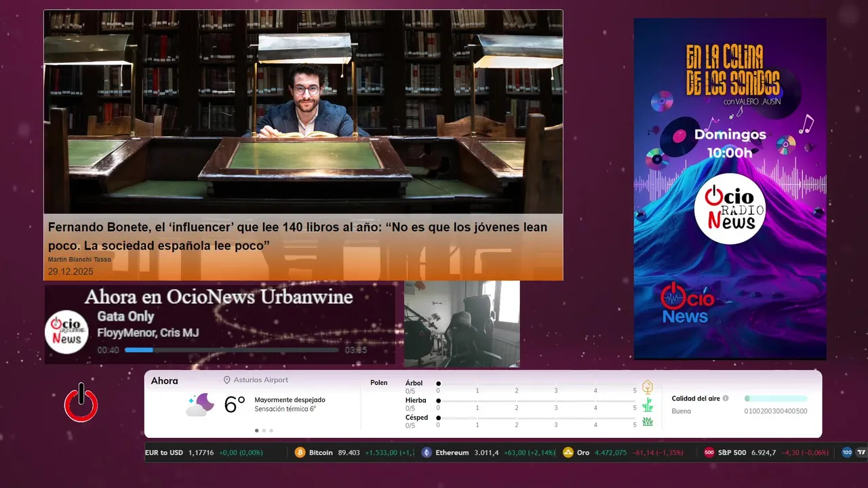Click the artist FloyyMenor, Cris MJ
Image resolution: width=868 pixels, height=488 pixels.
point(148,333)
